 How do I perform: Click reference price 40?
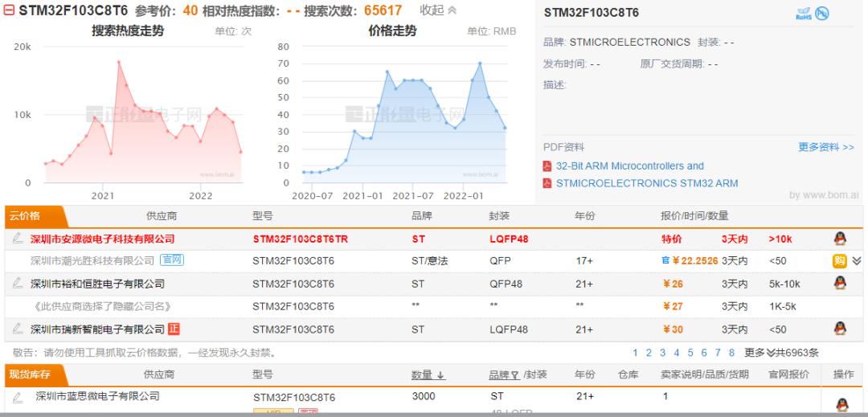pyautogui.click(x=190, y=10)
